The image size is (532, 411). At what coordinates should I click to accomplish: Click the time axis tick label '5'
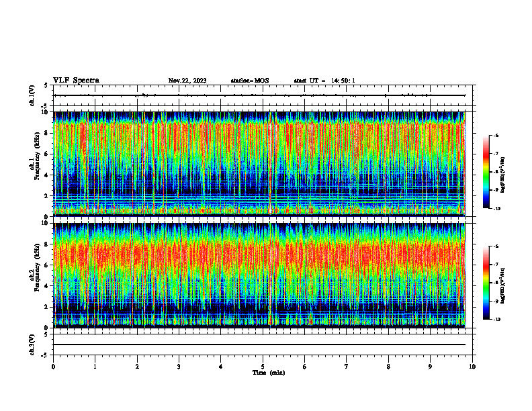tap(263, 367)
